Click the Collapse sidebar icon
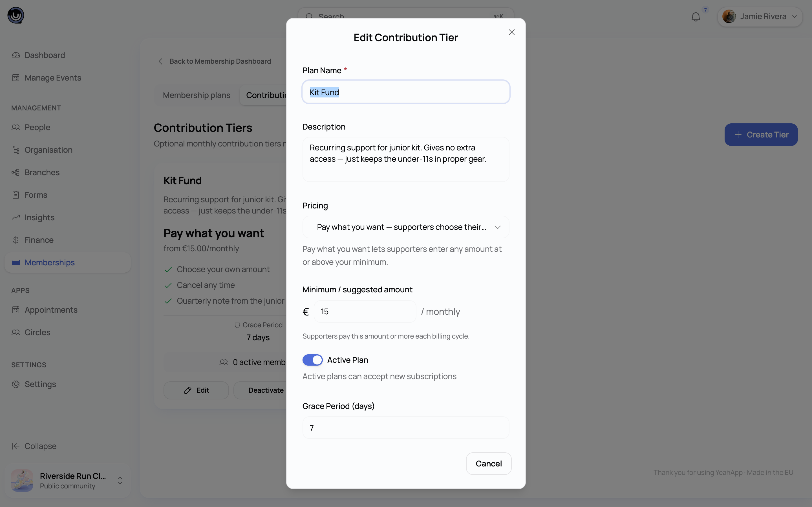 tap(16, 446)
